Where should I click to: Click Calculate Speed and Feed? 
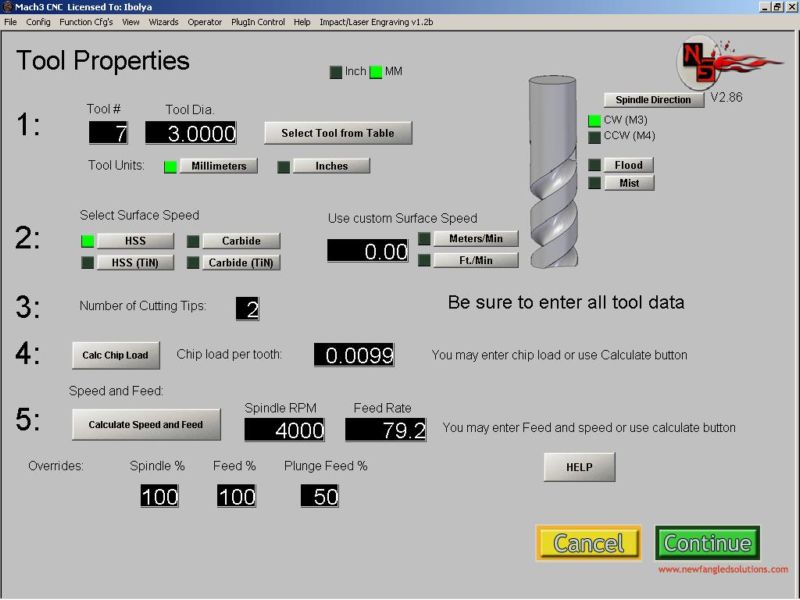click(x=146, y=424)
